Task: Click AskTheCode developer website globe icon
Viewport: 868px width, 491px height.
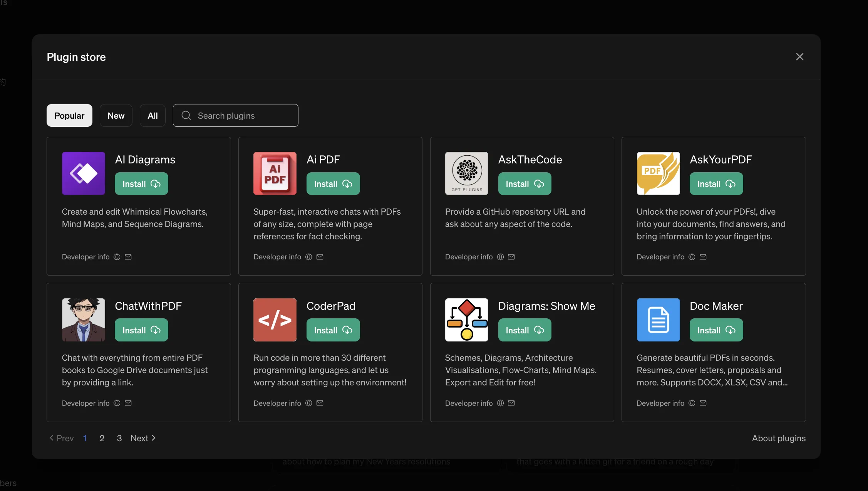Action: [x=500, y=257]
